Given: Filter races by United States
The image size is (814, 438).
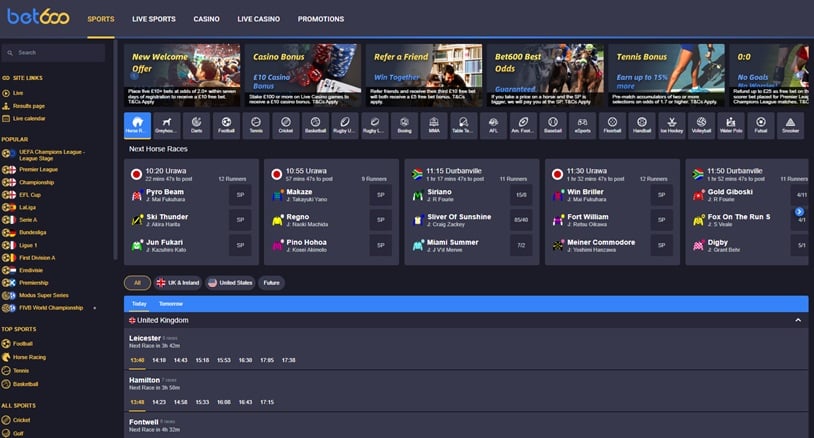Looking at the screenshot, I should (x=230, y=283).
